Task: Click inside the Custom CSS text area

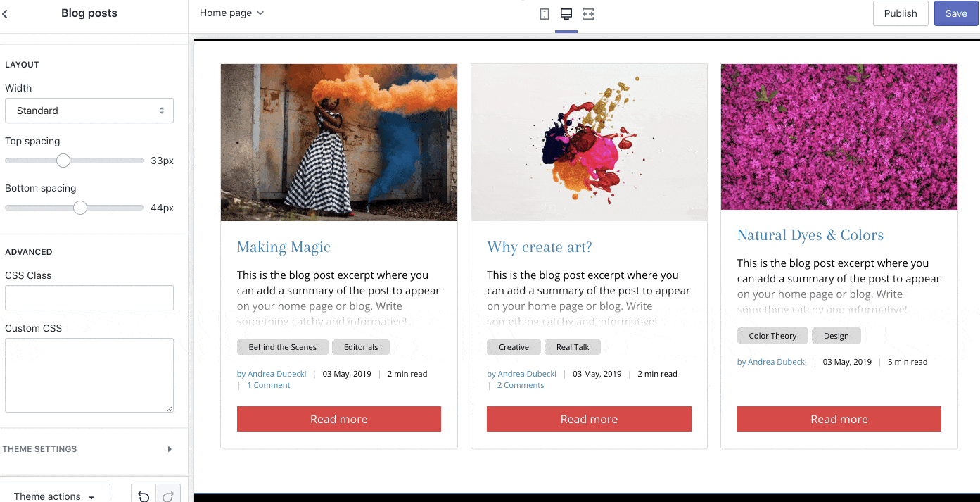Action: (x=89, y=375)
